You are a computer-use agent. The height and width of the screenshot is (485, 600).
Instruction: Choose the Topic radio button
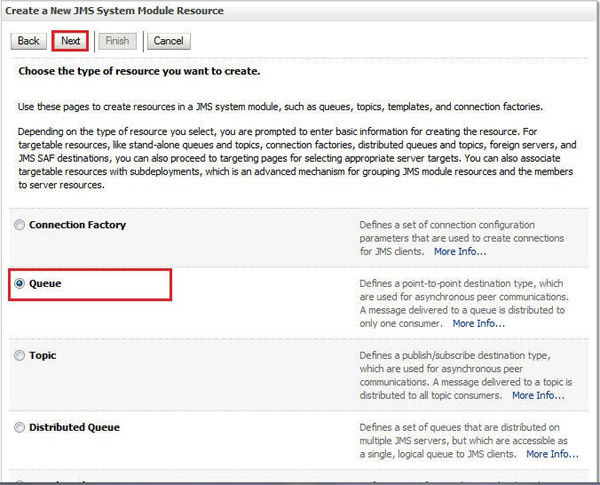click(20, 356)
